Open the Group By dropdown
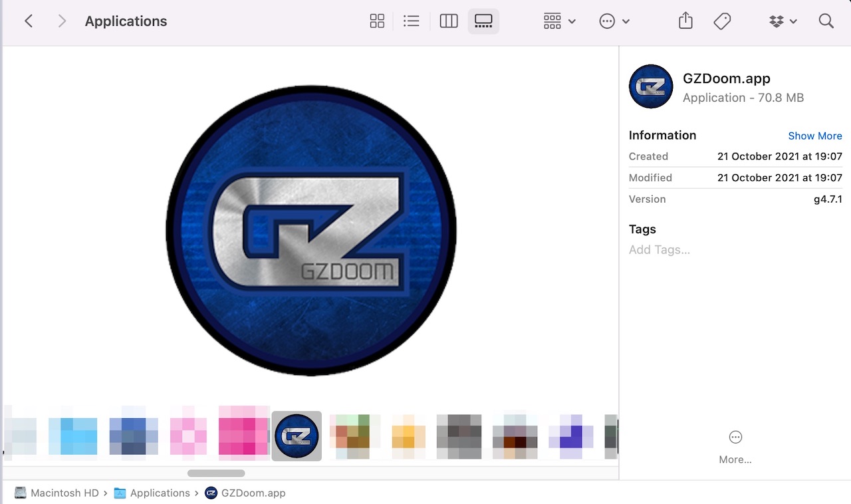851x504 pixels. pos(559,21)
